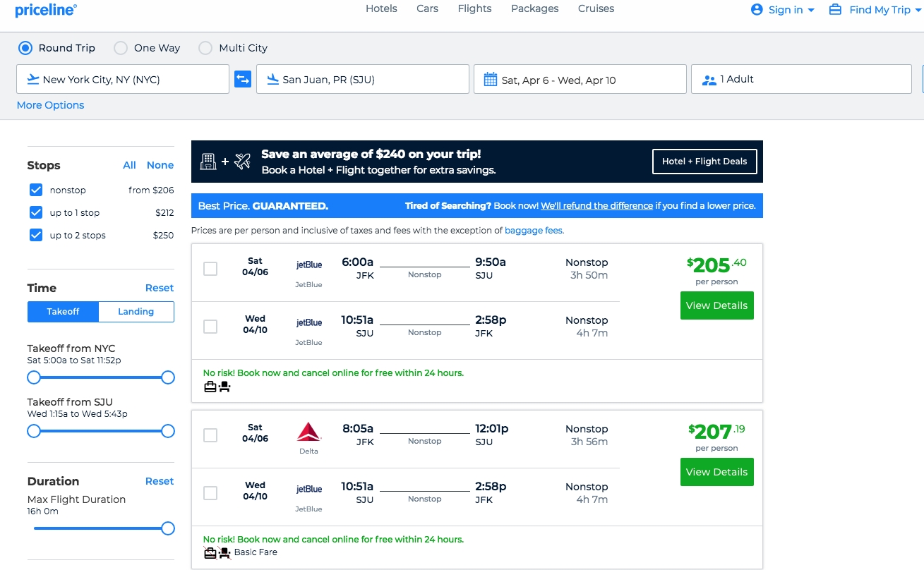
Task: Click the New York City, NY (NYC) origin field
Action: coord(123,79)
